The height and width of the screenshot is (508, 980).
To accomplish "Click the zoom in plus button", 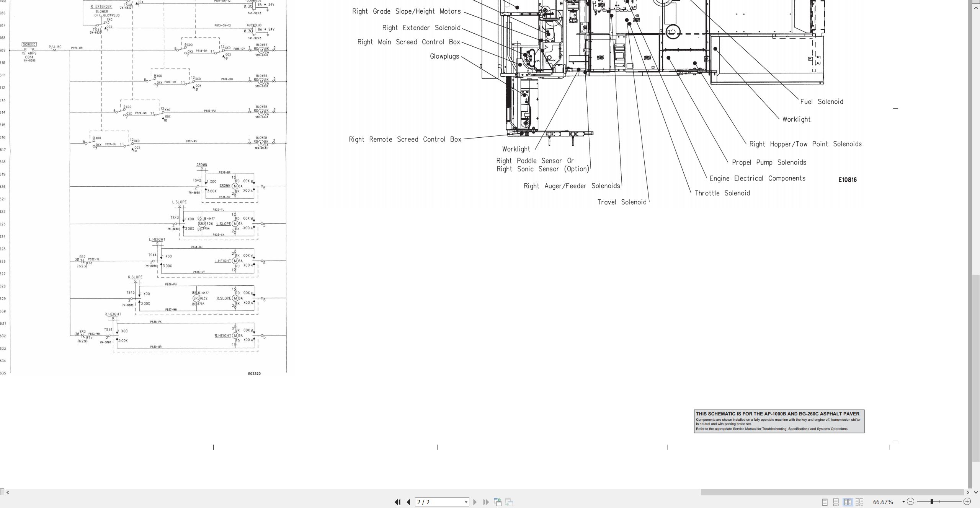I will [x=967, y=501].
